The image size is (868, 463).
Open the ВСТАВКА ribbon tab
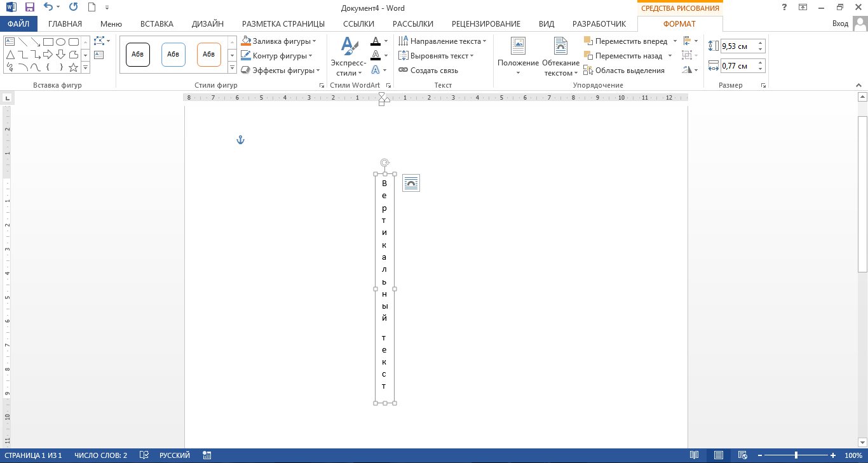(x=156, y=24)
